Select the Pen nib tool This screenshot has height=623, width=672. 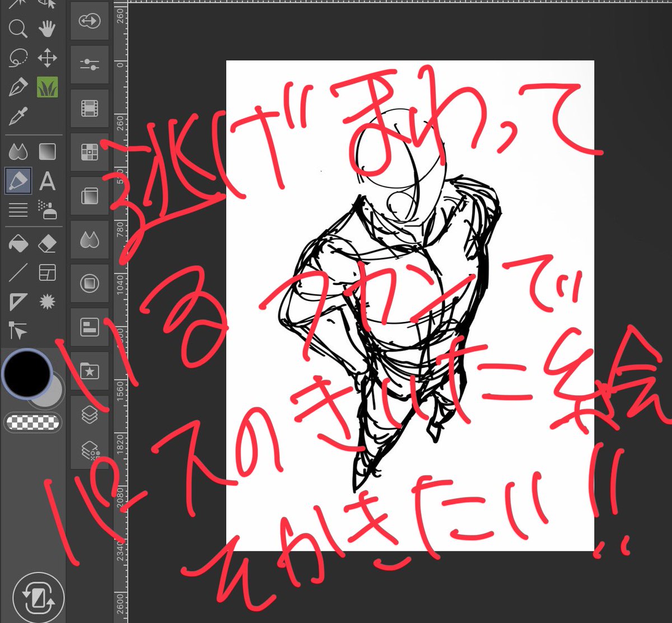point(18,88)
